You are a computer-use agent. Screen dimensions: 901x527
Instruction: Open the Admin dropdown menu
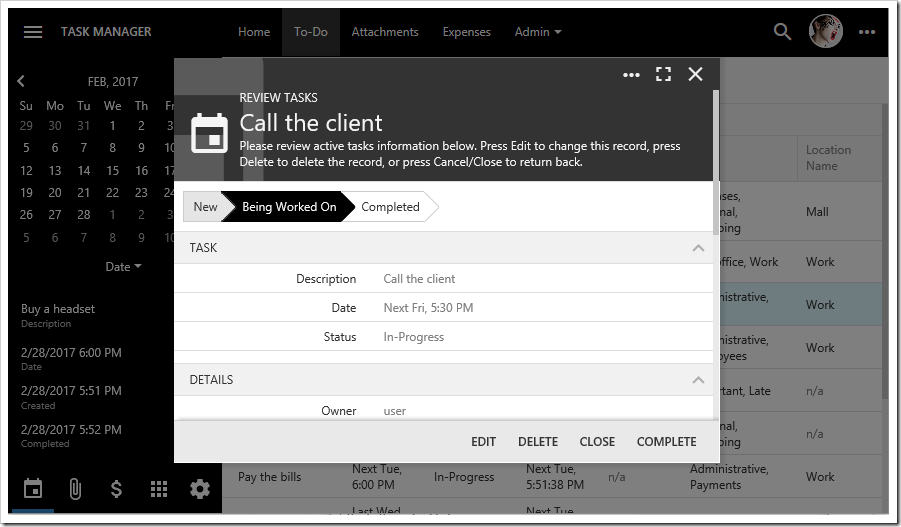tap(538, 32)
